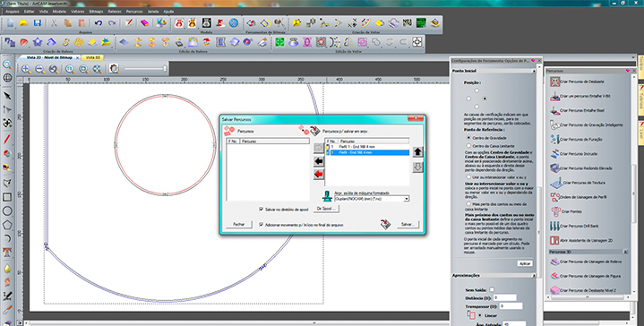644x326 pixels.
Task: Collapse the Ponto Inicial section
Action: 534,71
